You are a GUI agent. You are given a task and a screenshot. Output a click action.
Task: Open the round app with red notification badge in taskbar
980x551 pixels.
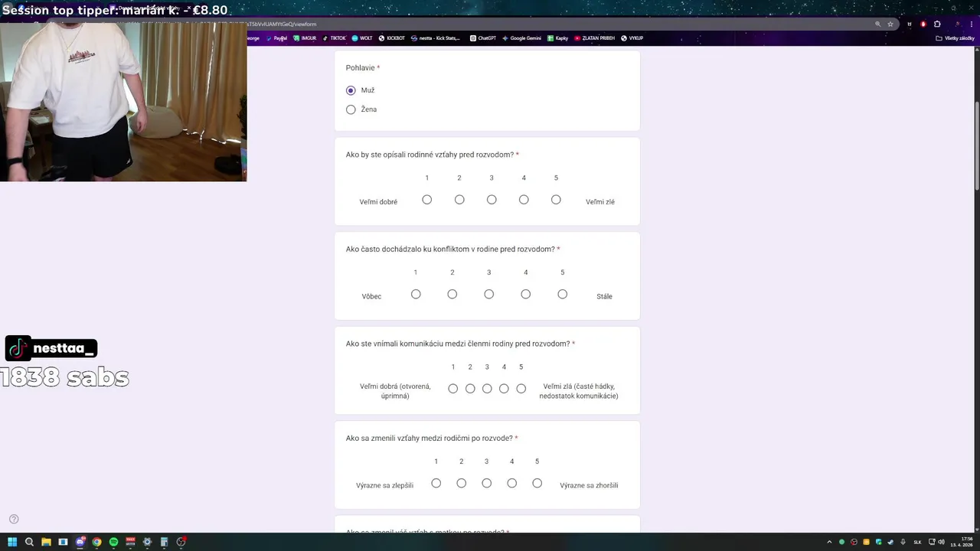(181, 542)
